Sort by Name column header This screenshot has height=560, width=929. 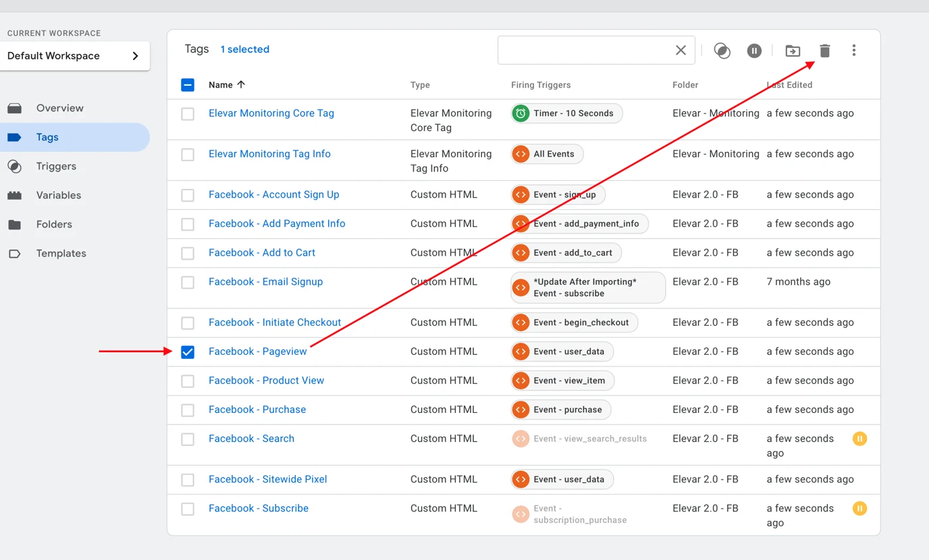tap(227, 85)
